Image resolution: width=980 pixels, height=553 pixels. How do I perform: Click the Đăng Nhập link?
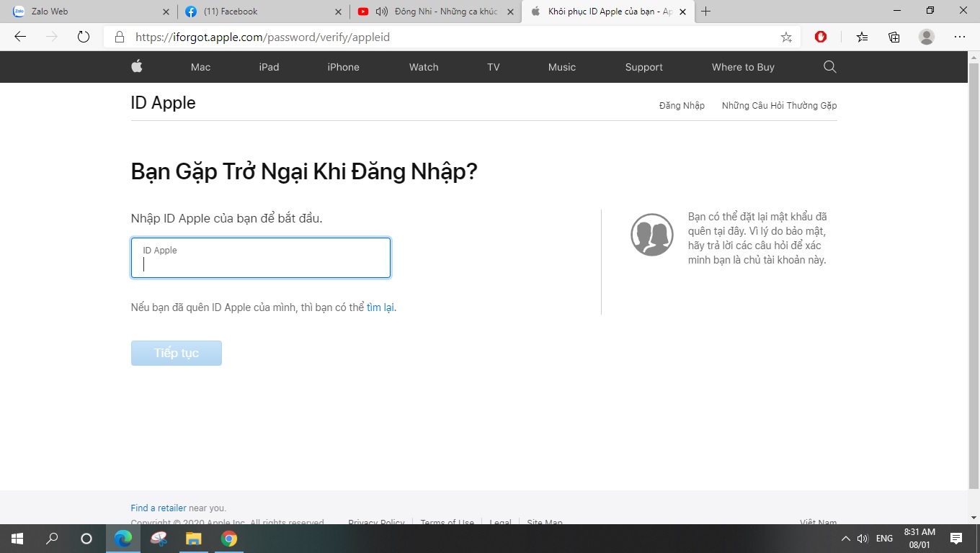pyautogui.click(x=682, y=105)
